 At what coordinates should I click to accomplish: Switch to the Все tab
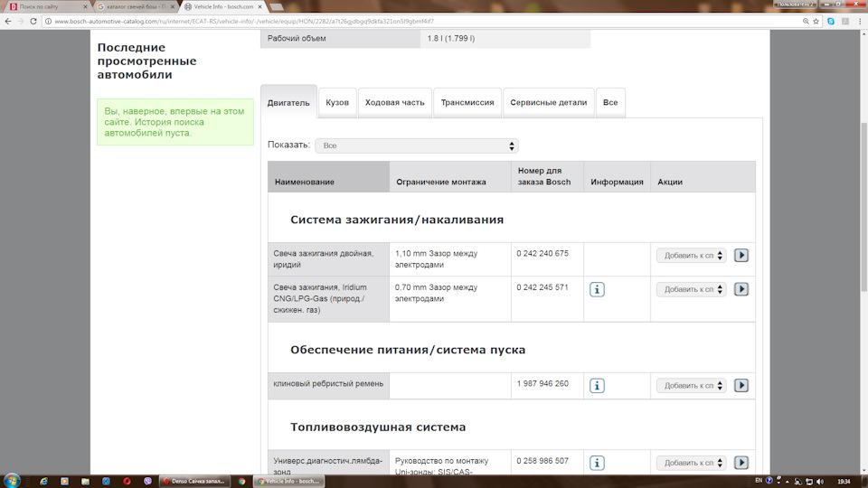tap(610, 102)
